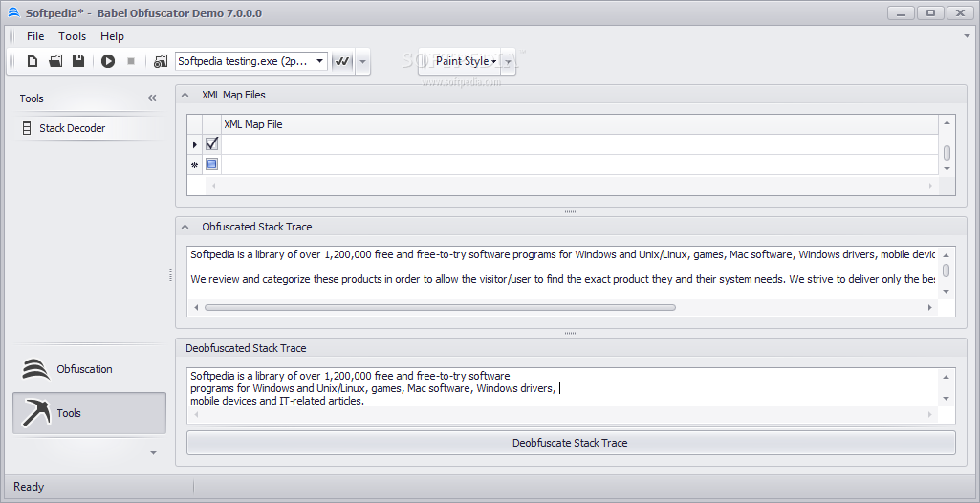Toggle the checked box in the first XML map row

pyautogui.click(x=212, y=144)
